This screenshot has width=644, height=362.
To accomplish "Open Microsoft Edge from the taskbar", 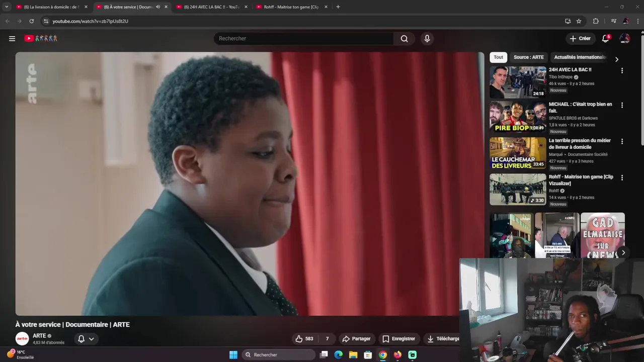I will coord(339,355).
